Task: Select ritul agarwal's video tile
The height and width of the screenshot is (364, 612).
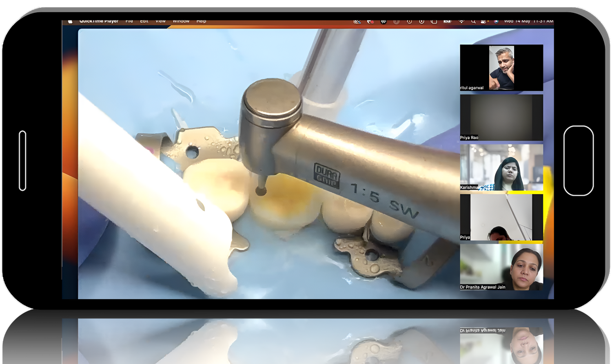Action: click(x=501, y=68)
